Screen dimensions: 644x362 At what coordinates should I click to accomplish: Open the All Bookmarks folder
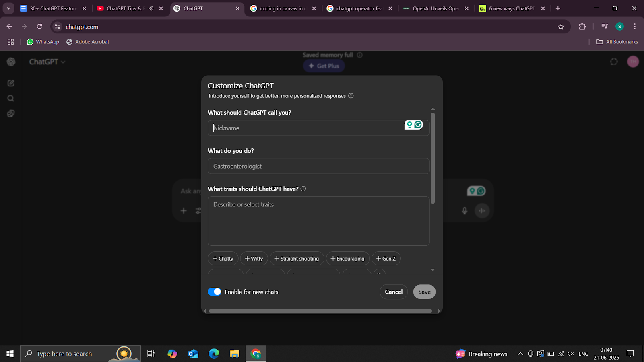point(617,42)
